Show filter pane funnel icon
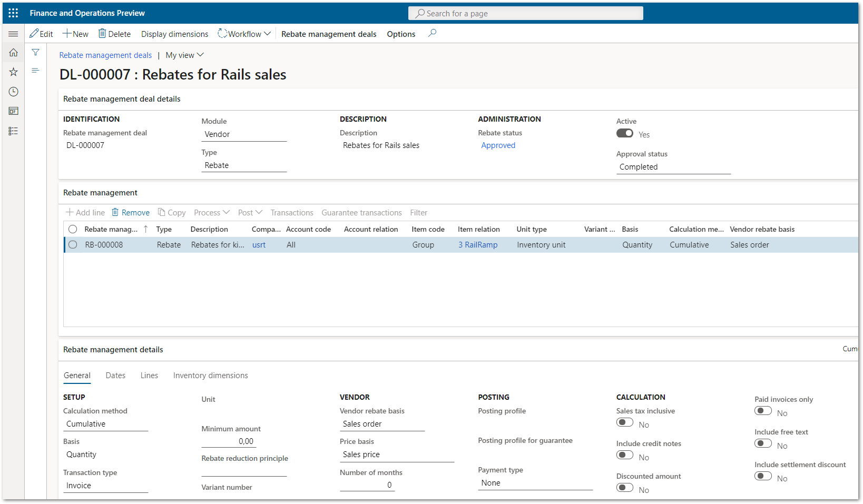Image resolution: width=863 pixels, height=504 pixels. (35, 52)
